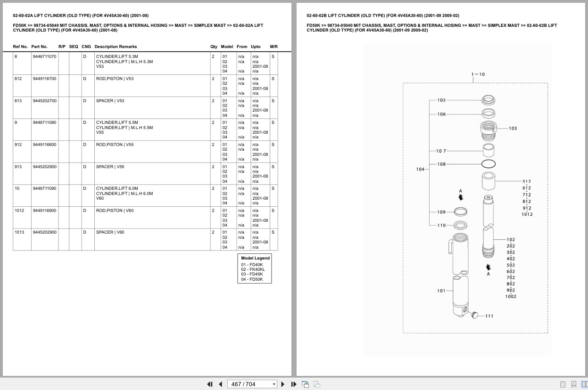Select ref number 912 cell
The image size is (588, 390).
click(x=22, y=152)
